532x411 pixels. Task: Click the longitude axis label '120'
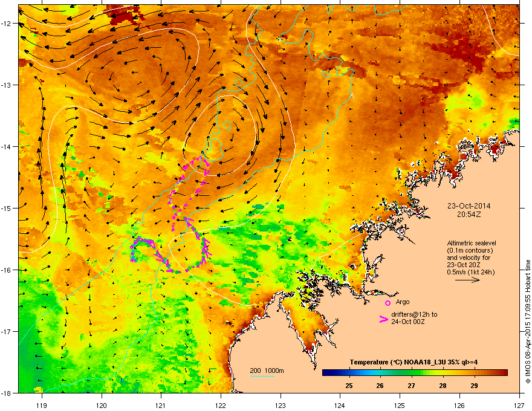(x=102, y=405)
